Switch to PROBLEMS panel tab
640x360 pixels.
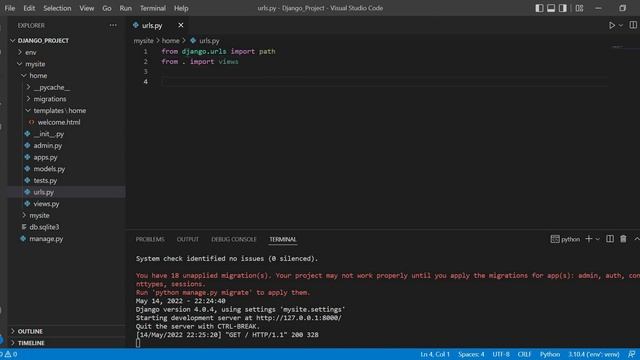tap(150, 239)
